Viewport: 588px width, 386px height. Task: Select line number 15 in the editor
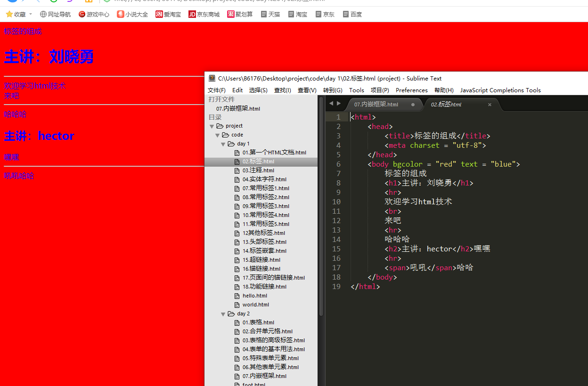tap(336, 249)
